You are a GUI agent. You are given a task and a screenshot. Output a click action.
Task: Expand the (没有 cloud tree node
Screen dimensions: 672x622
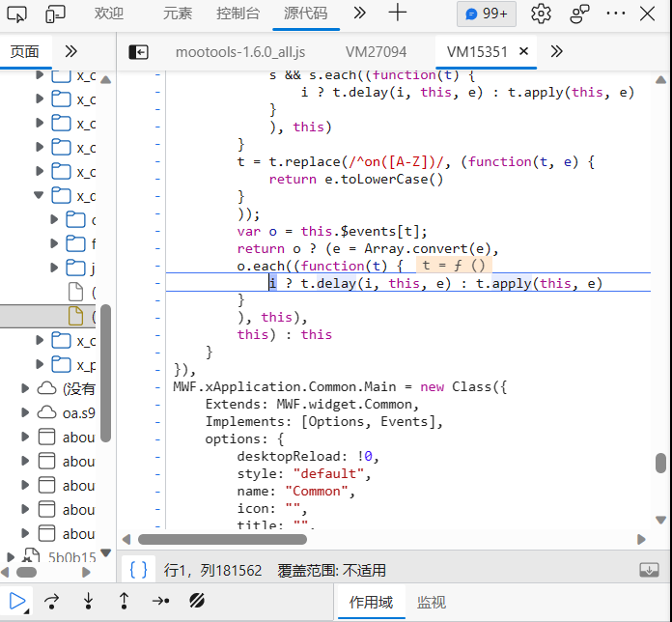click(x=26, y=389)
